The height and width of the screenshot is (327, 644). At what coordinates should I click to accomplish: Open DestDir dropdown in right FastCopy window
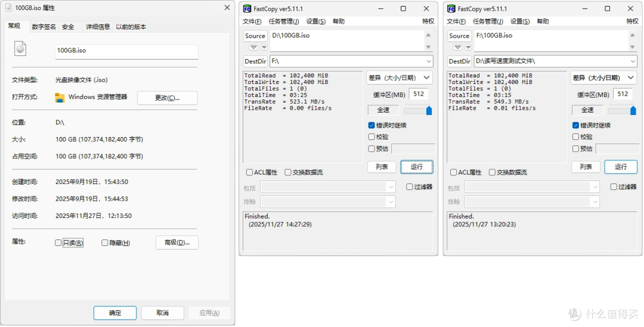click(x=633, y=61)
